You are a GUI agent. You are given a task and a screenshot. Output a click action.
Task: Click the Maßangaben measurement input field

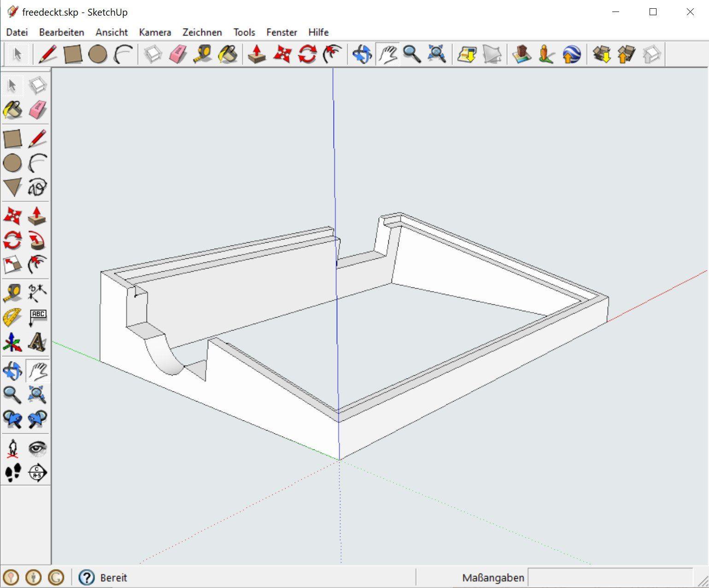610,577
